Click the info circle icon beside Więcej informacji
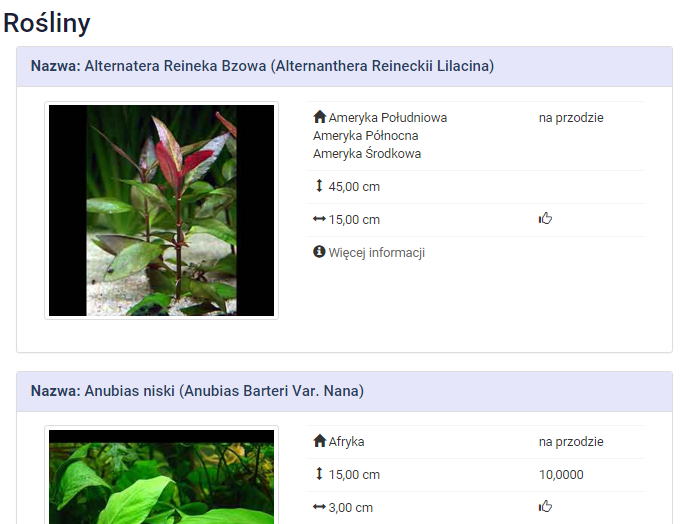Viewport: 698px width, 524px height. click(319, 252)
